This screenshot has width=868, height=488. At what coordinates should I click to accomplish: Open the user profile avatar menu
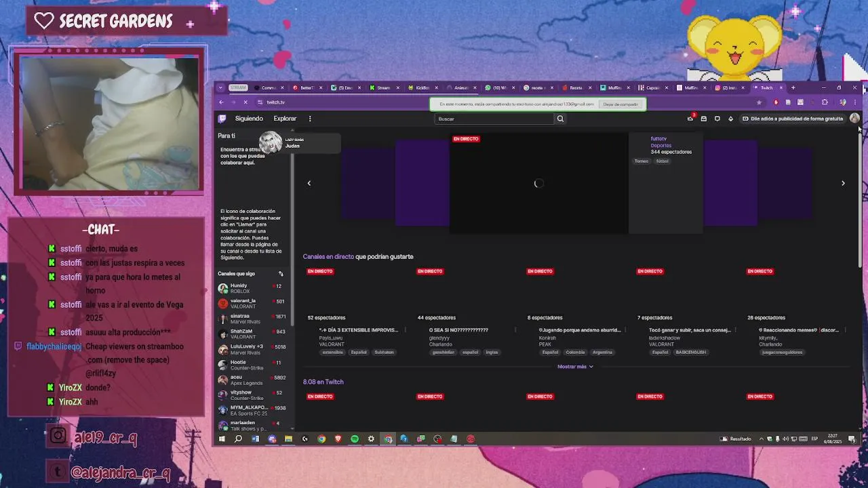point(854,119)
